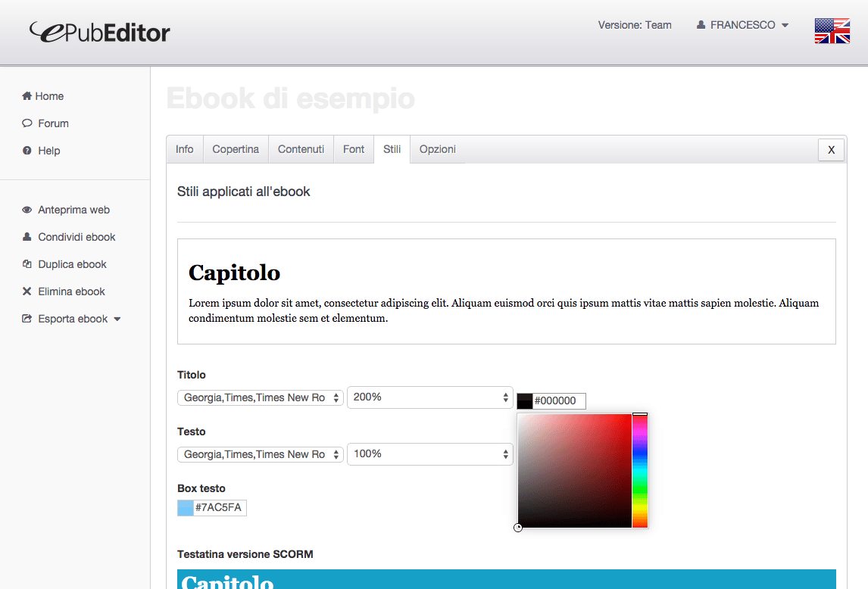Image resolution: width=868 pixels, height=589 pixels.
Task: Select the blue Box testo color swatch
Action: [x=185, y=507]
